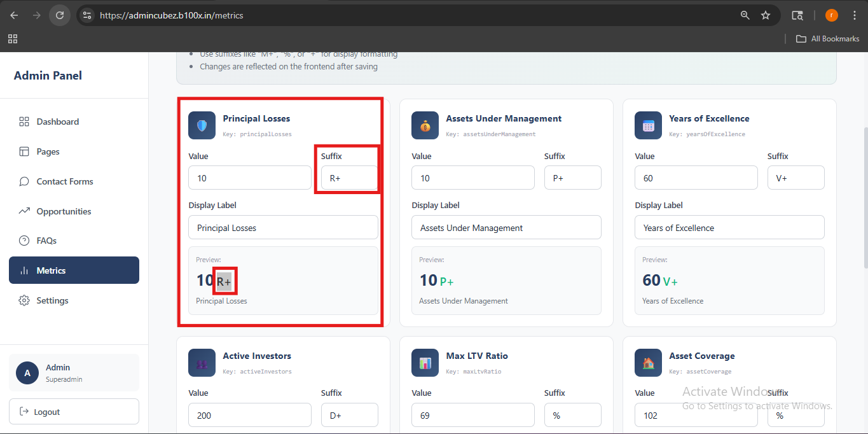
Task: Edit Assets Under Management Display Label
Action: (506, 227)
